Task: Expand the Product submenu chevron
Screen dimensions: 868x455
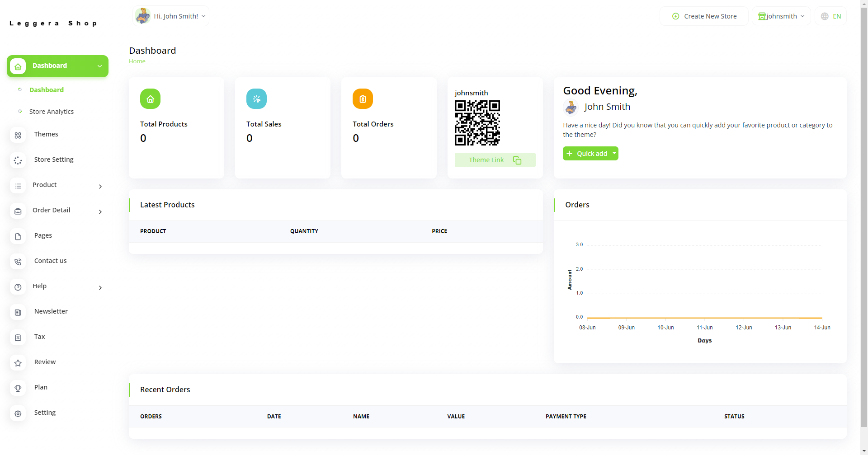Action: point(100,186)
